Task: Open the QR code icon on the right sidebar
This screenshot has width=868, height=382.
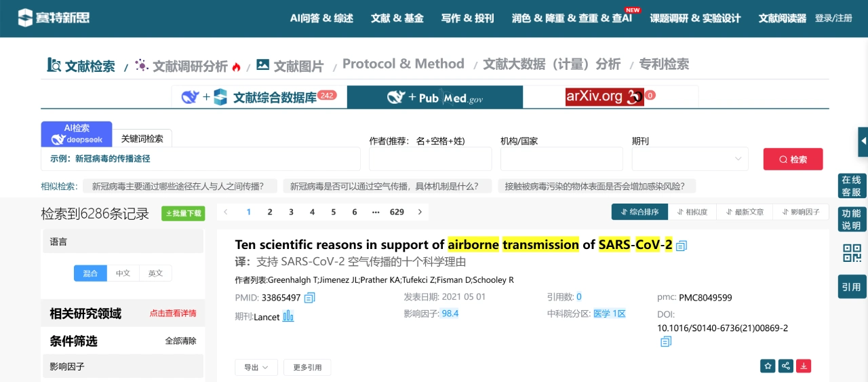Action: 852,253
